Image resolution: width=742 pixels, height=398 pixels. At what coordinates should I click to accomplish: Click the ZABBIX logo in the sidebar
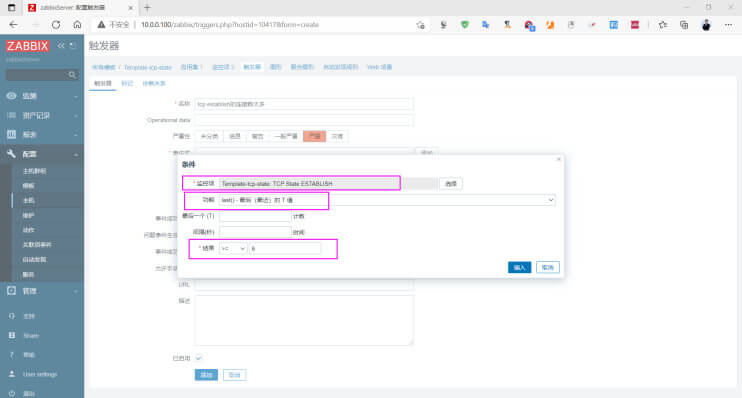pyautogui.click(x=27, y=46)
